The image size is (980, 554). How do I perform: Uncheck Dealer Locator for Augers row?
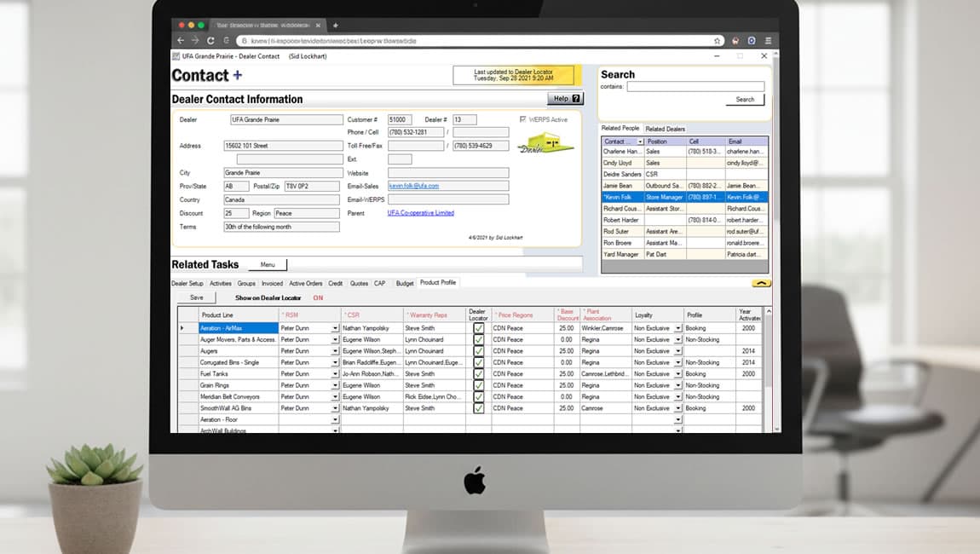coord(477,350)
